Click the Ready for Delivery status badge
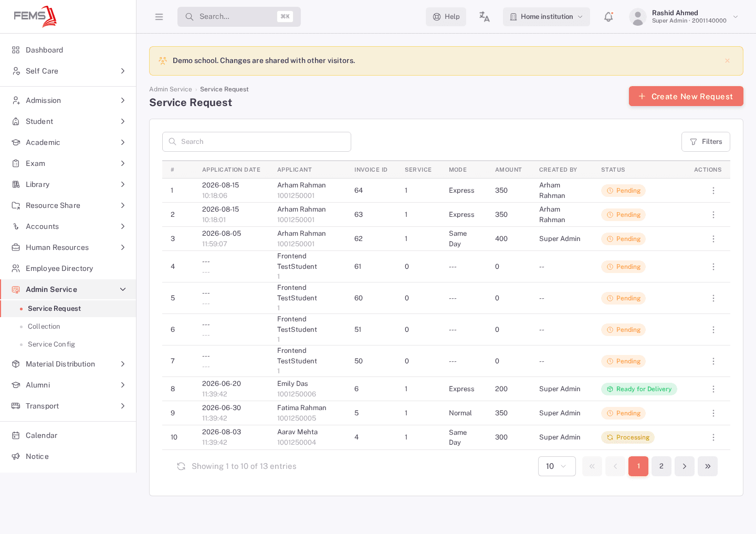The width and height of the screenshot is (756, 534). [x=639, y=389]
